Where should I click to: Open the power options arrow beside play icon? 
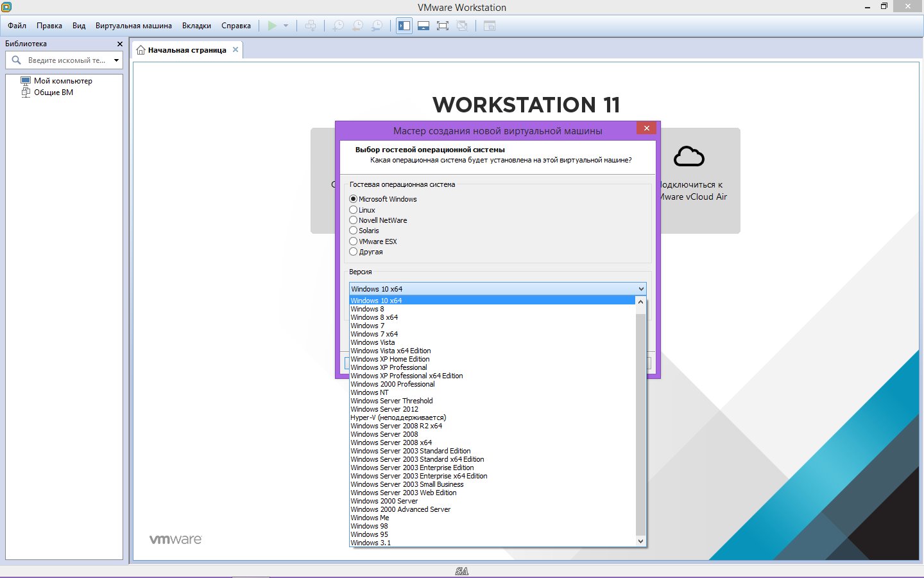(286, 26)
